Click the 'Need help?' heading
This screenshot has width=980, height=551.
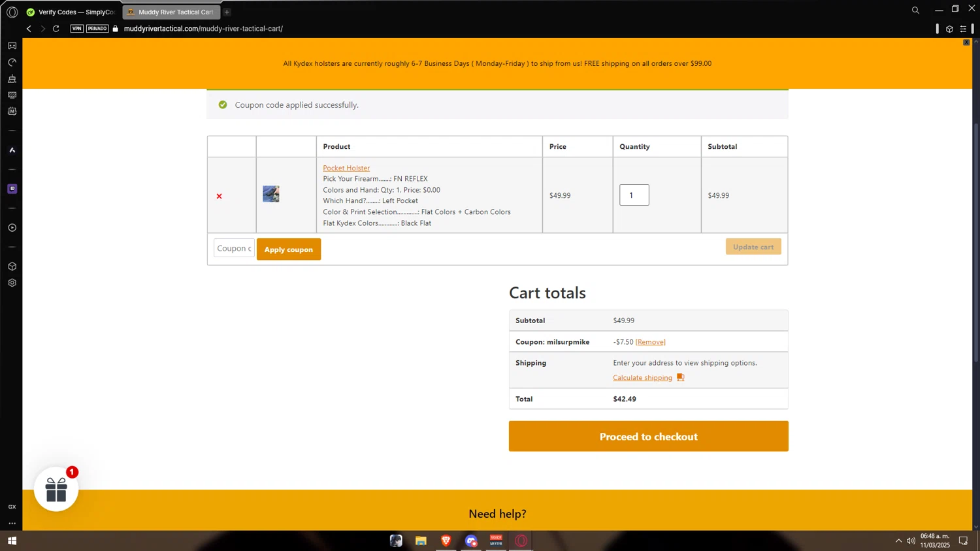(497, 514)
